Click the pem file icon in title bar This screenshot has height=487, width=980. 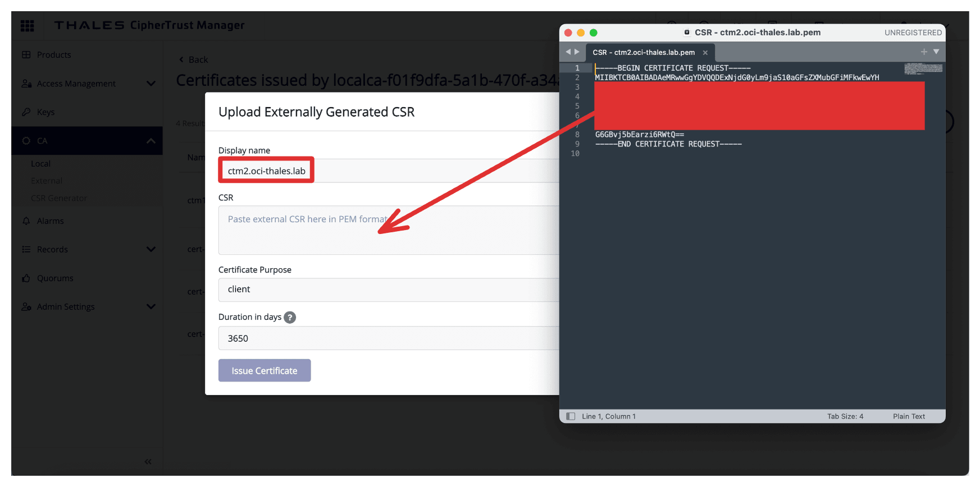coord(687,33)
